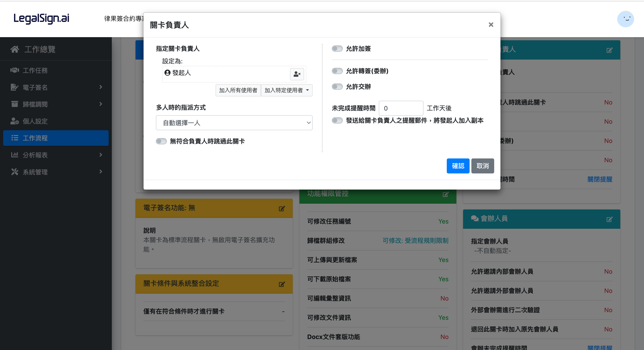The width and height of the screenshot is (644, 350).
Task: Click the 指定關卡負責人 heading
Action: pyautogui.click(x=178, y=48)
